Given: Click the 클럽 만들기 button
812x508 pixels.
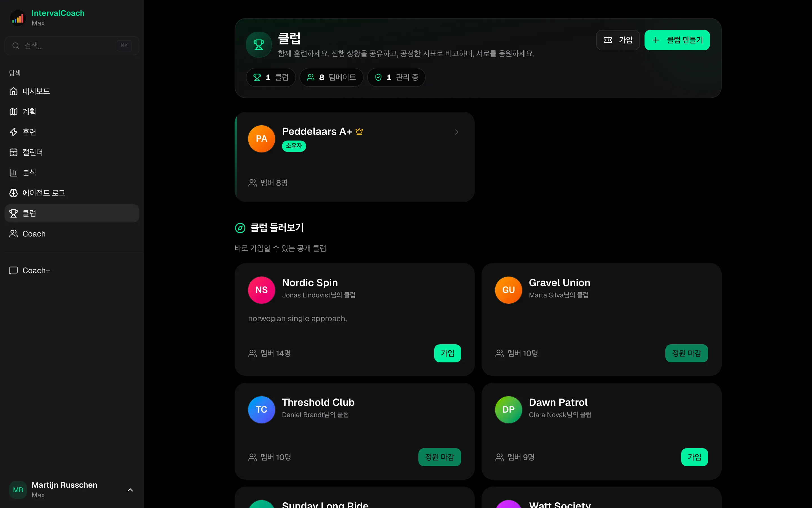Looking at the screenshot, I should tap(677, 40).
